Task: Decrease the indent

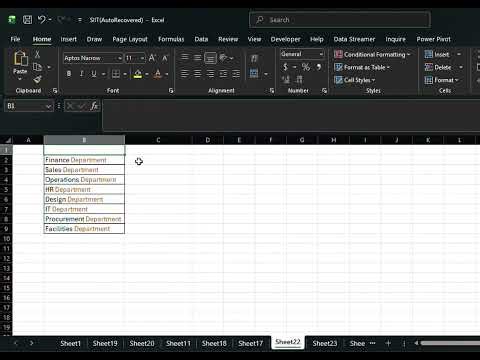Action: coord(223,74)
